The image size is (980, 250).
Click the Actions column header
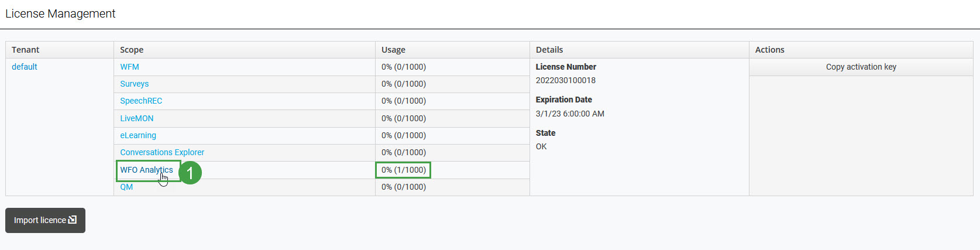point(769,50)
